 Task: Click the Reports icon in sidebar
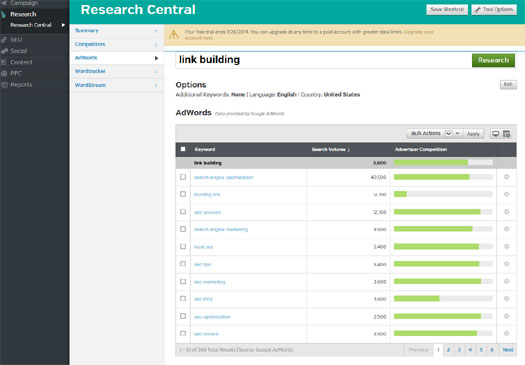point(4,85)
